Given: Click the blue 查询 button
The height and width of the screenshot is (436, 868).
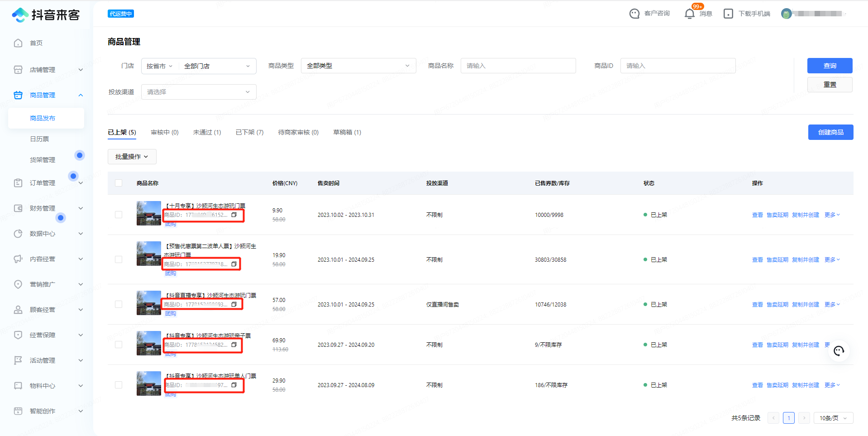Looking at the screenshot, I should (x=830, y=66).
